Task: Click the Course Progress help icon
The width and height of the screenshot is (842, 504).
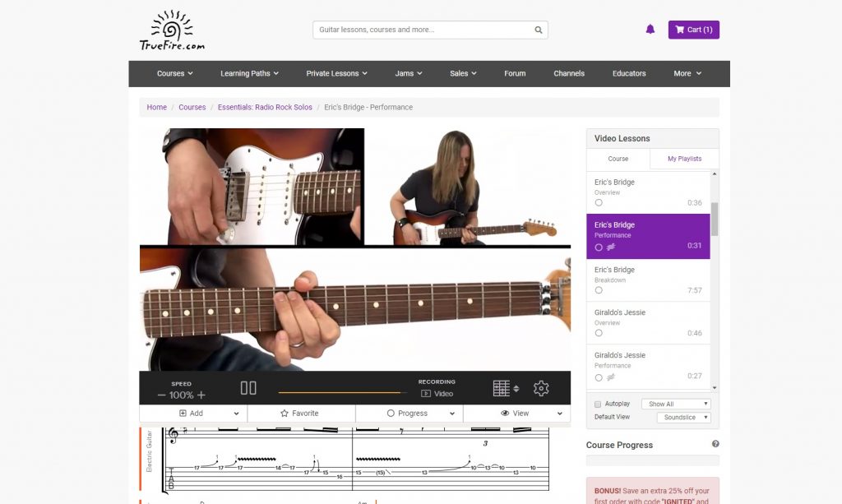Action: point(715,444)
